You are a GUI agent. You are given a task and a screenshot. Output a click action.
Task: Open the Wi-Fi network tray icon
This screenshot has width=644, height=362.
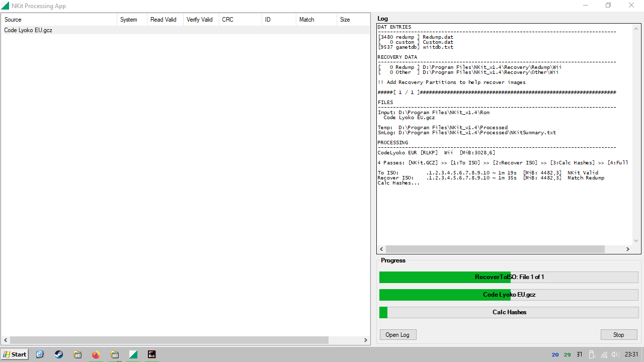[x=604, y=354]
